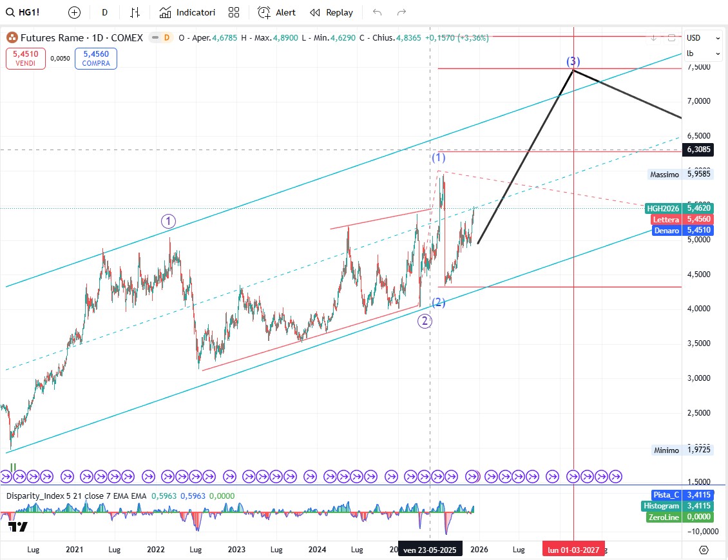Click the Lettera 5,4560 ask label
The width and height of the screenshot is (728, 560).
(682, 219)
